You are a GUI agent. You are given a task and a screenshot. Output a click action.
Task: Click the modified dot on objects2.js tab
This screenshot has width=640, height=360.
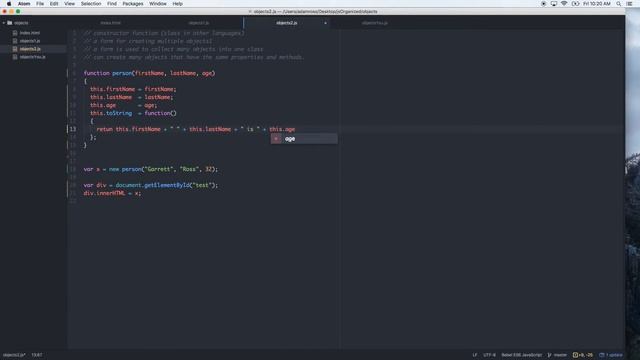click(x=325, y=23)
